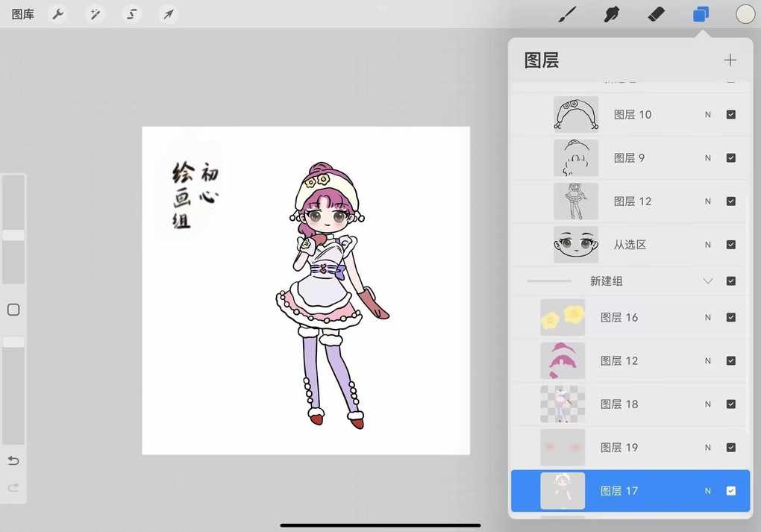Hide 图层 16 using its checkbox

click(731, 317)
